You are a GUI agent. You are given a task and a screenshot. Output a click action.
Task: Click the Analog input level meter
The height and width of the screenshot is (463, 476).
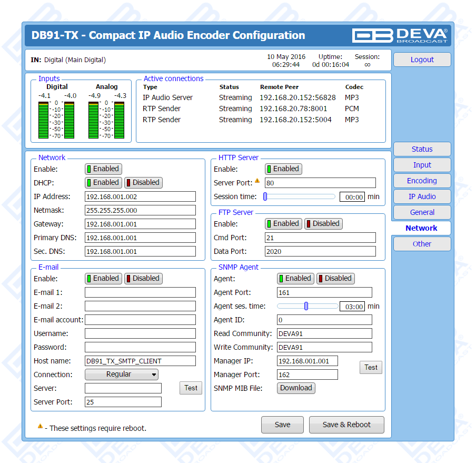tap(107, 120)
